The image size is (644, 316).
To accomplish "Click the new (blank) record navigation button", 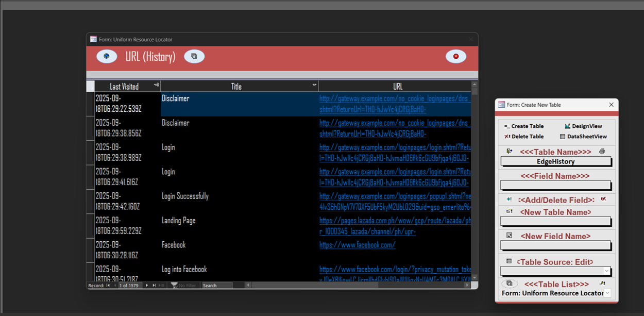I will click(x=162, y=285).
